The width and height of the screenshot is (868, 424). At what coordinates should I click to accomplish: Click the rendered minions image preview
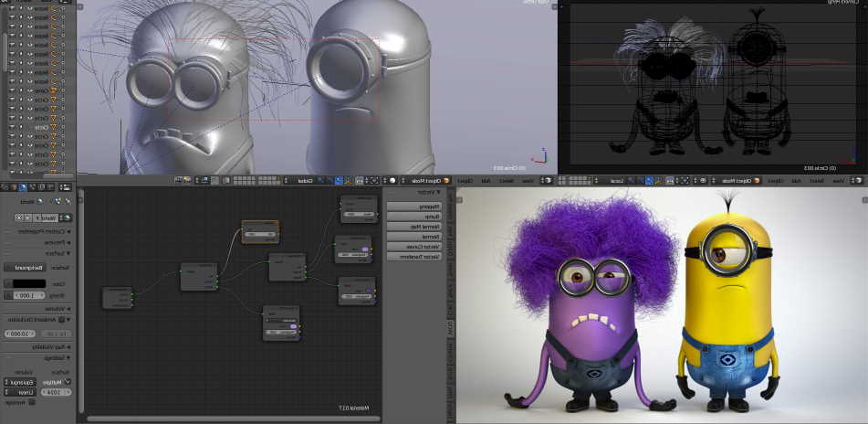click(662, 305)
